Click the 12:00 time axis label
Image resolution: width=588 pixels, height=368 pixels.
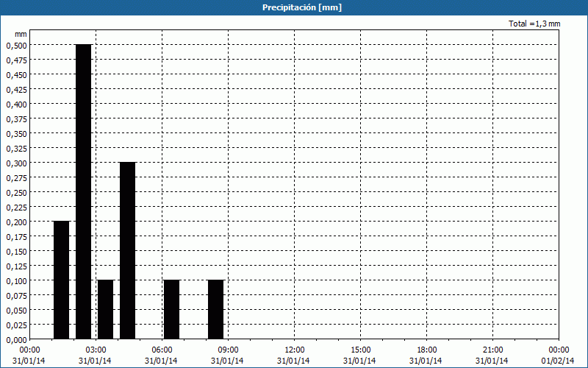pos(295,350)
